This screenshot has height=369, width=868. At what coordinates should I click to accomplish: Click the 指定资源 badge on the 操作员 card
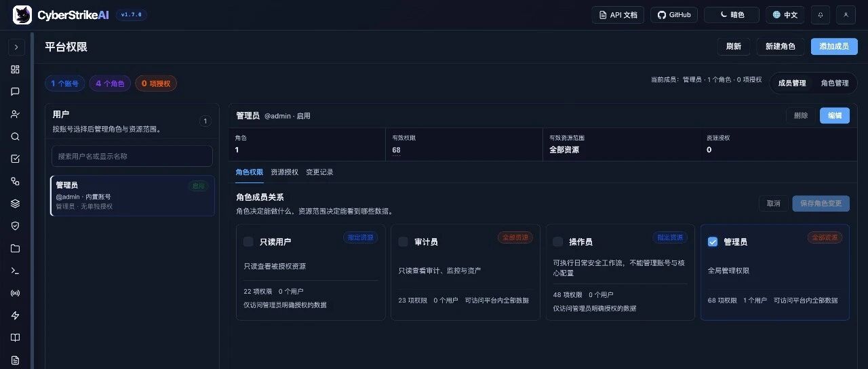670,238
